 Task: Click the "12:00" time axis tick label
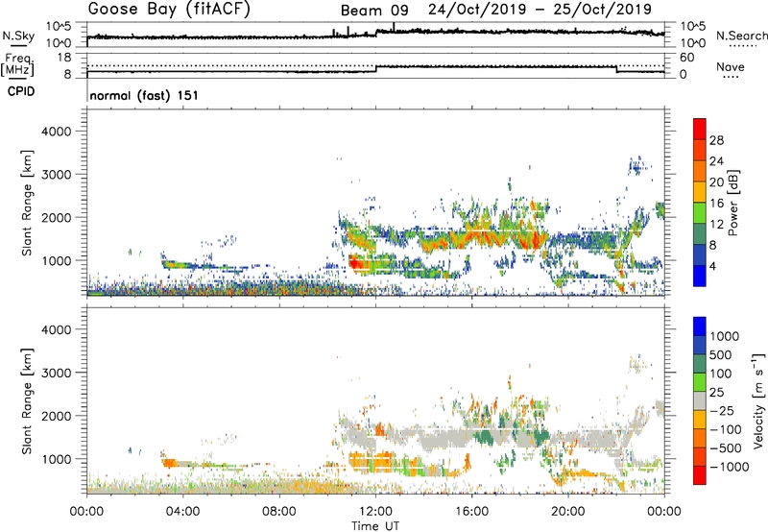point(375,512)
